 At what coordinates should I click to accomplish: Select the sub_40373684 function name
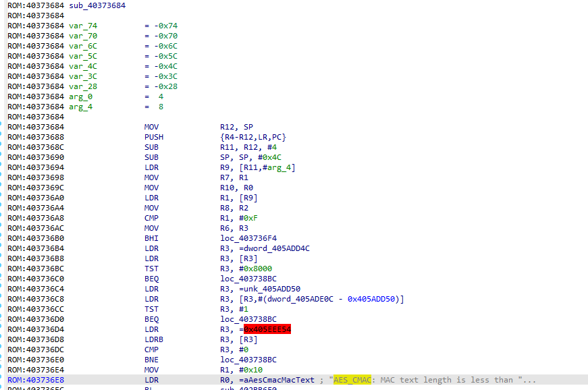coord(97,5)
